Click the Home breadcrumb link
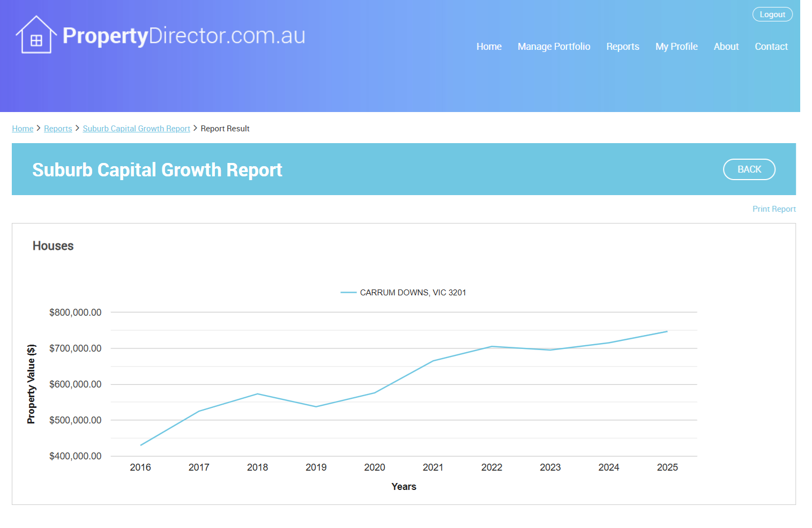The width and height of the screenshot is (812, 528). 23,129
